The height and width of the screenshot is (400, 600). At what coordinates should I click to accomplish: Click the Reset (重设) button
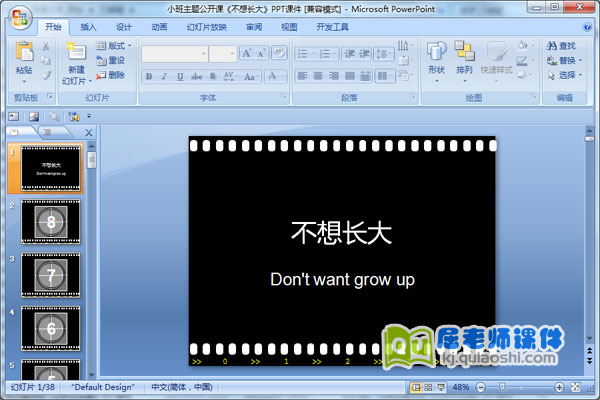111,60
